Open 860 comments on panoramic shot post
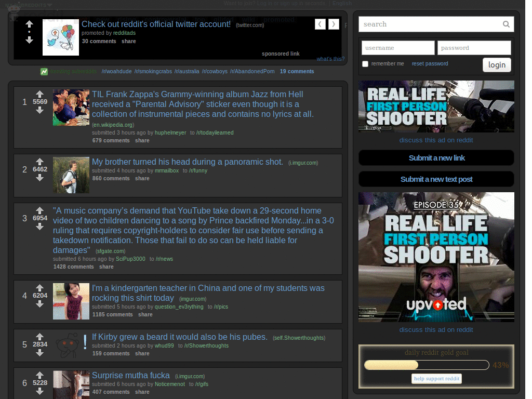Viewport: 532px width, 399px height. pyautogui.click(x=111, y=179)
